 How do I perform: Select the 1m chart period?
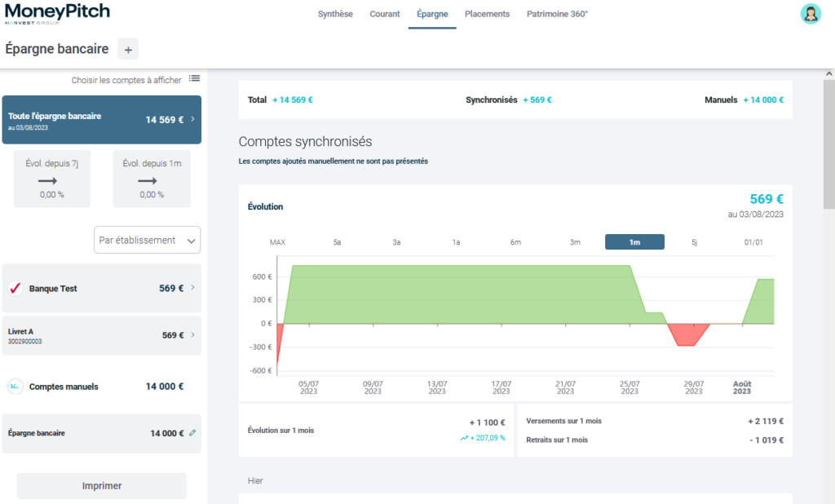pos(634,242)
